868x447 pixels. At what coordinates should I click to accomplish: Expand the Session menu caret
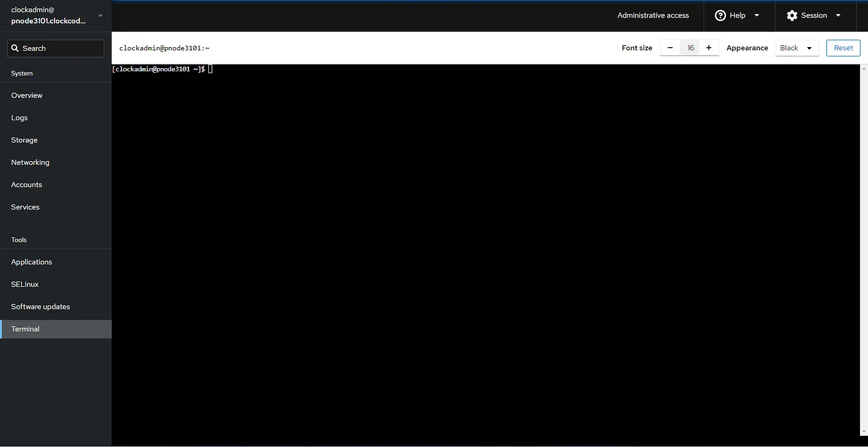point(838,15)
